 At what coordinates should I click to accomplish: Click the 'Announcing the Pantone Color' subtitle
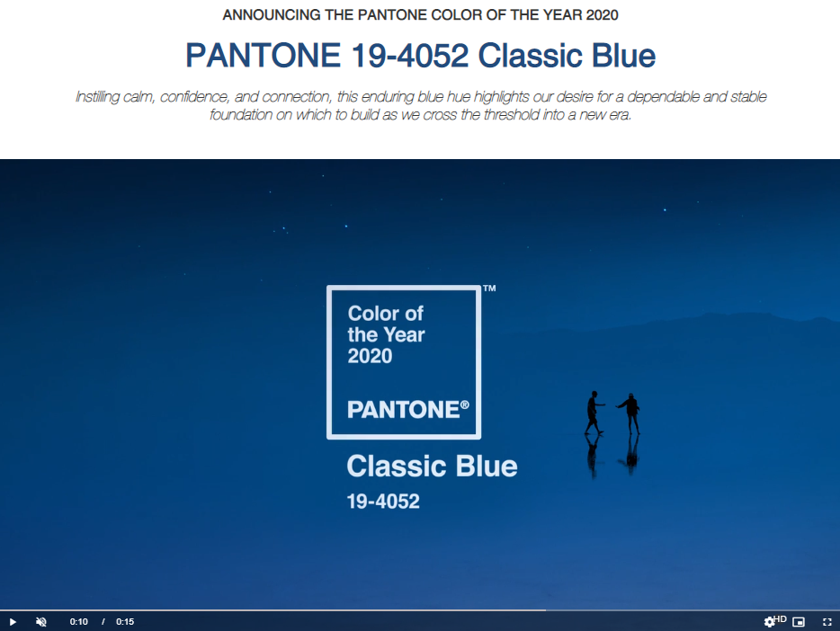[x=421, y=15]
